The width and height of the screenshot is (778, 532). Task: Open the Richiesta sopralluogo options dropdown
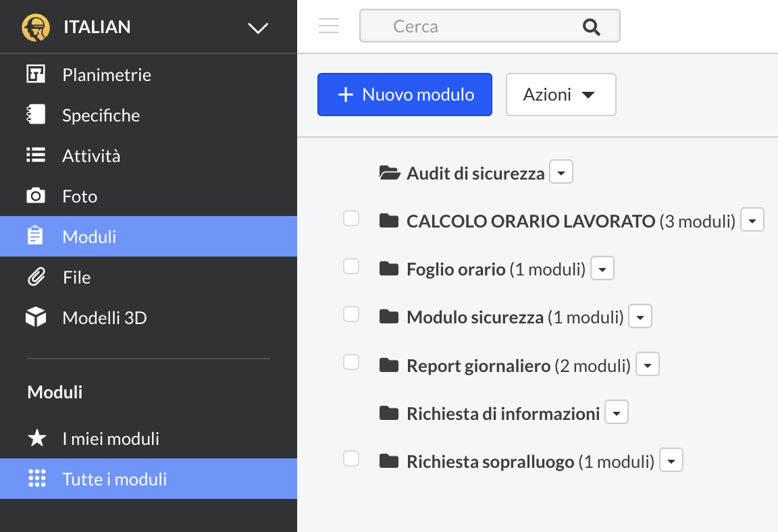tap(671, 460)
